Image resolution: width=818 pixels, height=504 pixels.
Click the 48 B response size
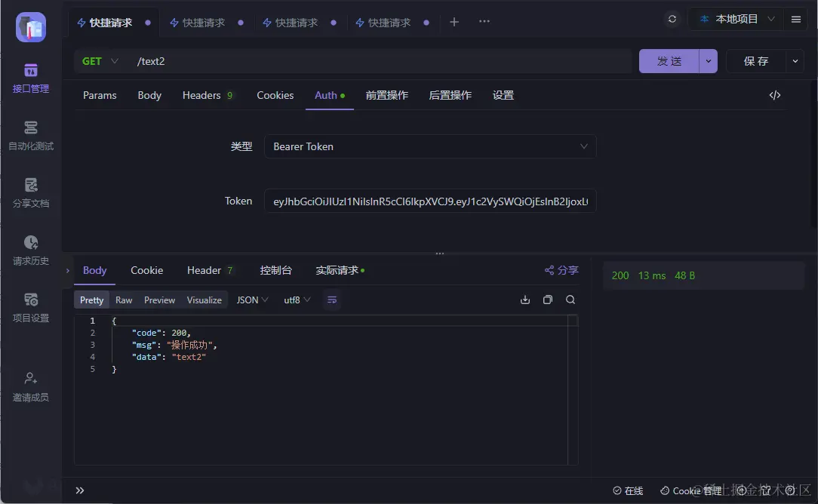[x=684, y=275]
